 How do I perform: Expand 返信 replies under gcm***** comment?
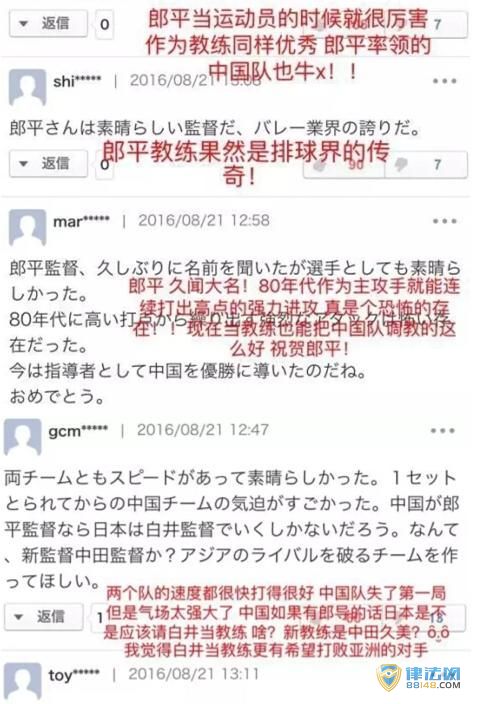(44, 616)
